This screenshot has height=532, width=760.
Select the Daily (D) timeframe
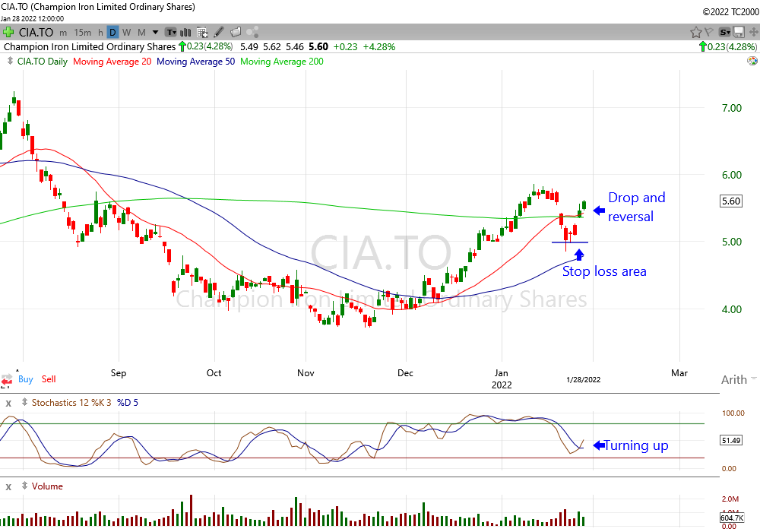tap(112, 33)
